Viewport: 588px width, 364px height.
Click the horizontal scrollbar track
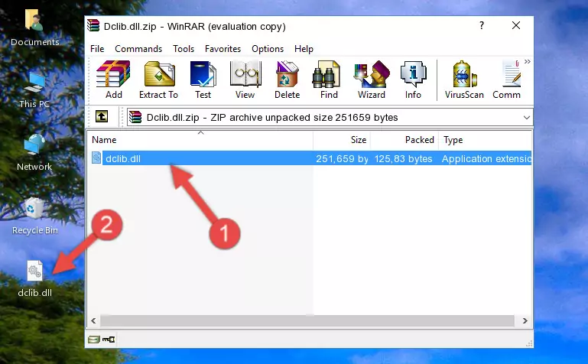coord(307,320)
